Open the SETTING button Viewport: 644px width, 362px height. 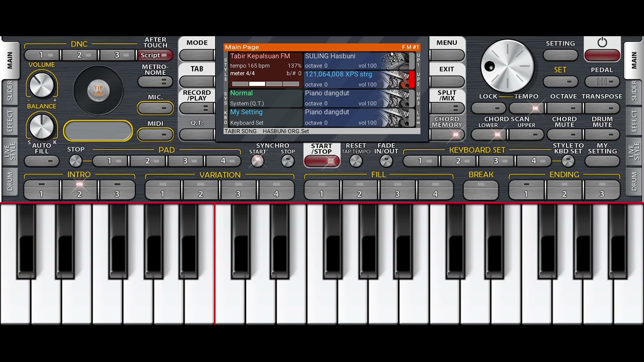coord(560,55)
